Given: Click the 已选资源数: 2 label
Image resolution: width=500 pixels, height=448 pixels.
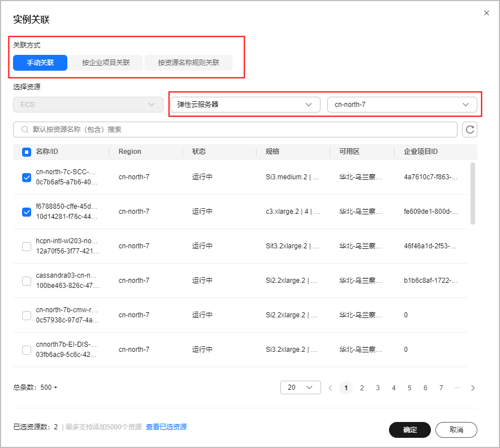Looking at the screenshot, I should [x=36, y=427].
